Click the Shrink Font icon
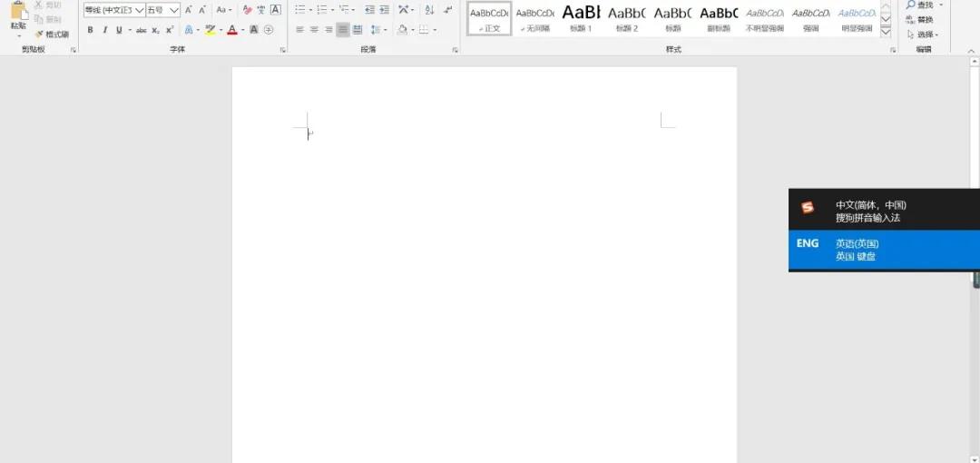The width and height of the screenshot is (980, 463). pyautogui.click(x=202, y=10)
